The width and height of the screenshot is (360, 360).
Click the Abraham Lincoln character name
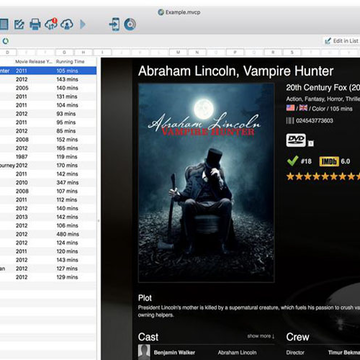(237, 352)
